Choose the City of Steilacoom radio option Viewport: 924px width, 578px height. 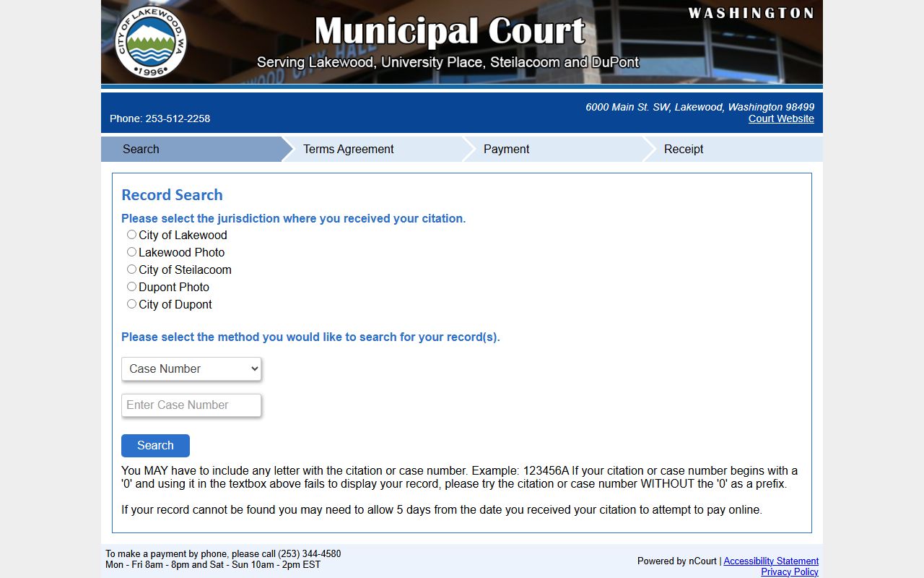click(x=131, y=269)
